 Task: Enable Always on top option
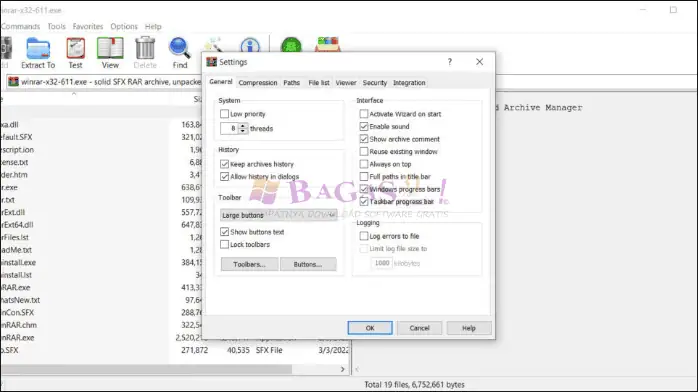click(x=364, y=164)
